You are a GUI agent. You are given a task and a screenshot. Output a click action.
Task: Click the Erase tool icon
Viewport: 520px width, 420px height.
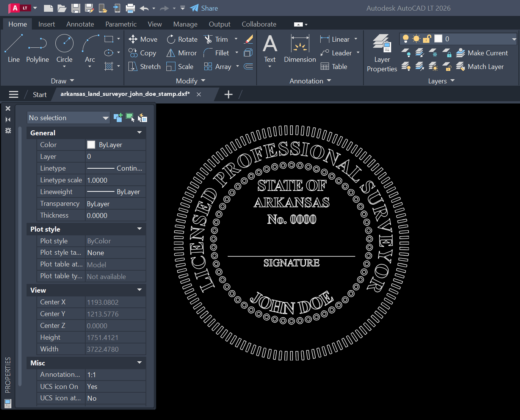[x=249, y=39]
